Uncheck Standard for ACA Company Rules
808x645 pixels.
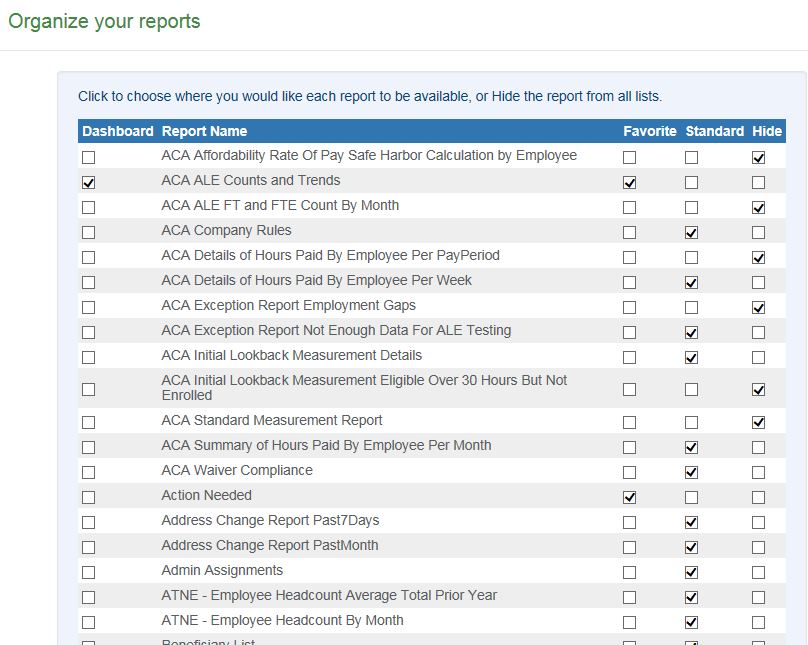pyautogui.click(x=691, y=233)
